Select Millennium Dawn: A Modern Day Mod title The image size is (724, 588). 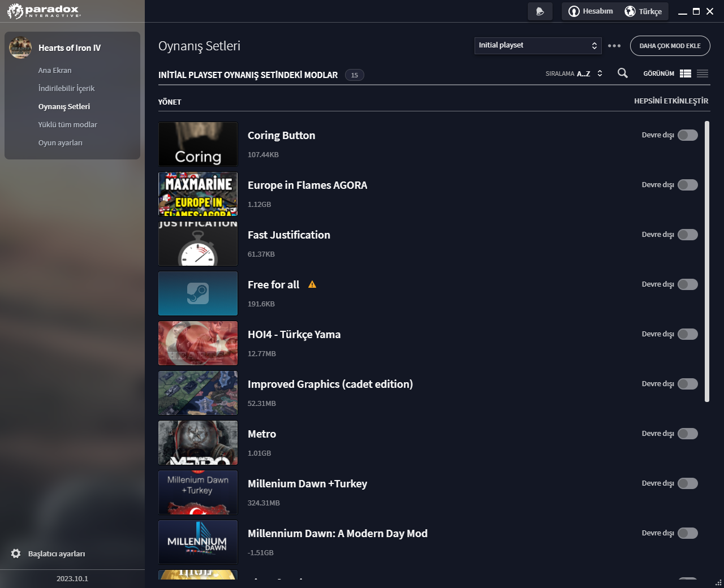coord(338,533)
